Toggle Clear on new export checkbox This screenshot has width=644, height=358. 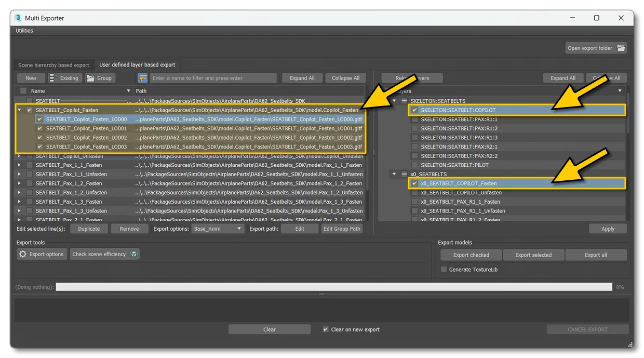[x=326, y=329]
